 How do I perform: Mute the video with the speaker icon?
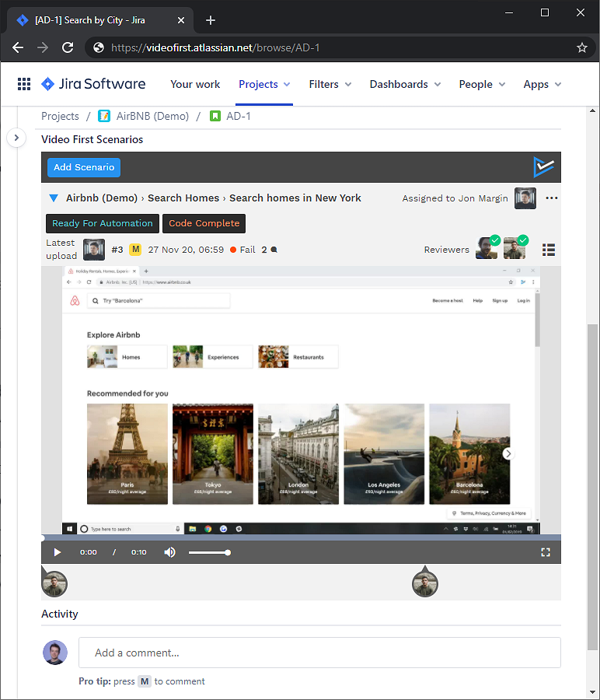(169, 552)
